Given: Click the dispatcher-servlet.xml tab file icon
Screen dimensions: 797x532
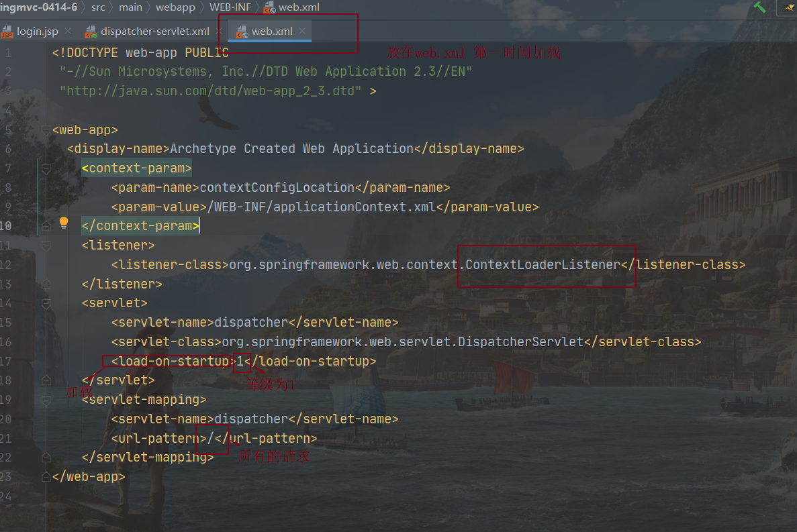Looking at the screenshot, I should tap(91, 32).
